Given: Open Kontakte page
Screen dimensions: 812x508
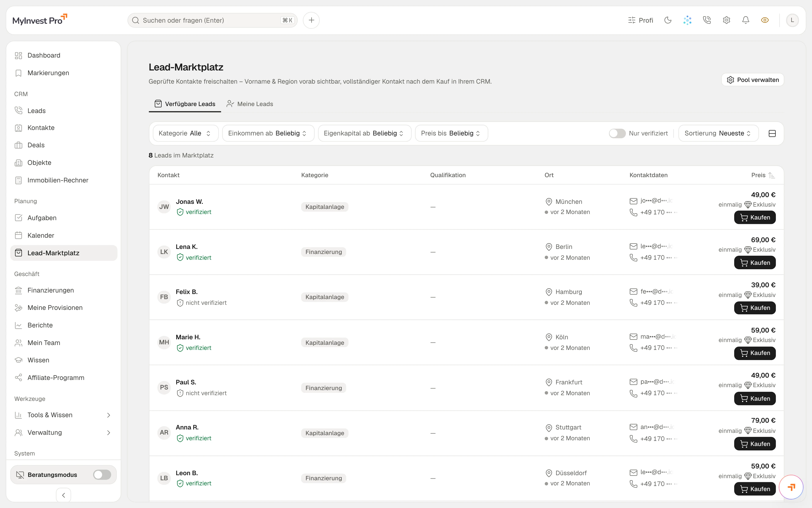Looking at the screenshot, I should 63,128.
